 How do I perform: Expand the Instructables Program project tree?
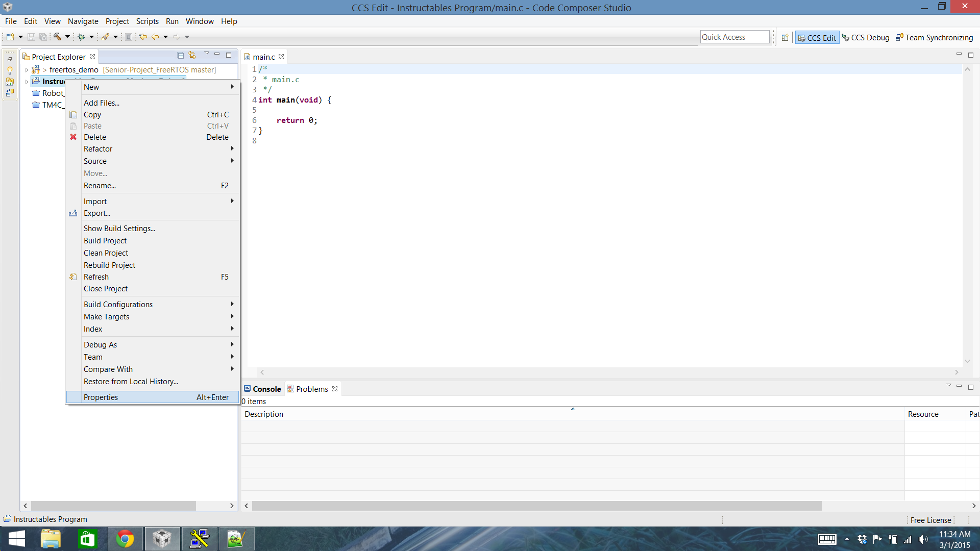click(27, 82)
